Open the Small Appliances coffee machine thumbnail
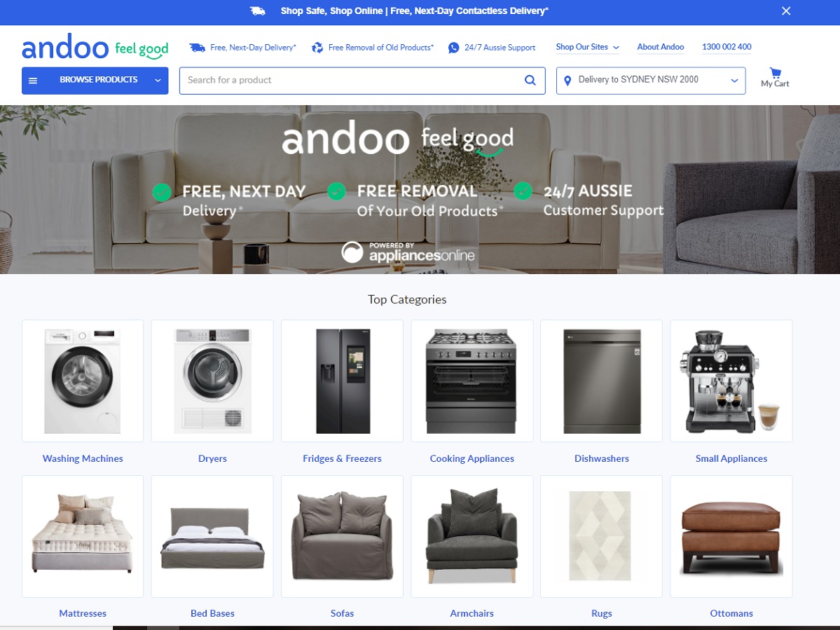 tap(731, 381)
